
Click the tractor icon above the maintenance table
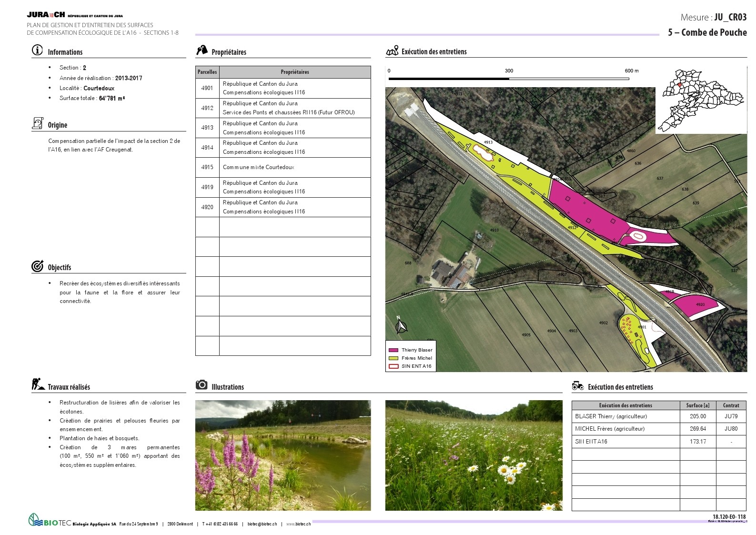tap(578, 385)
